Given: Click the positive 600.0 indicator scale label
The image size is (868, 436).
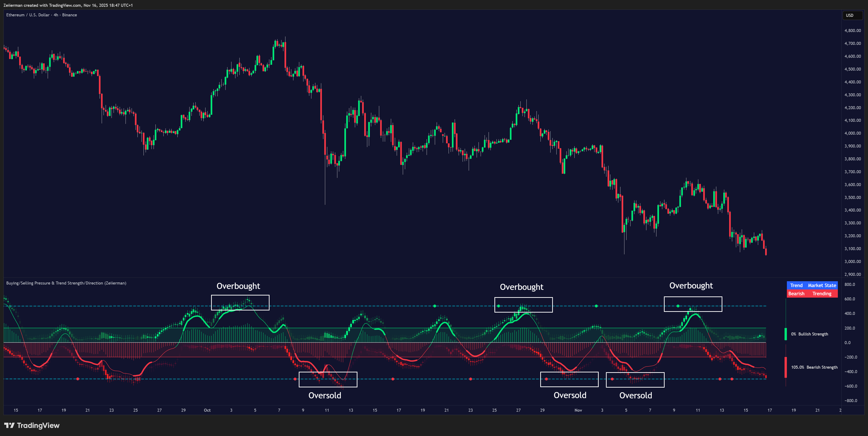Looking at the screenshot, I should tap(850, 299).
